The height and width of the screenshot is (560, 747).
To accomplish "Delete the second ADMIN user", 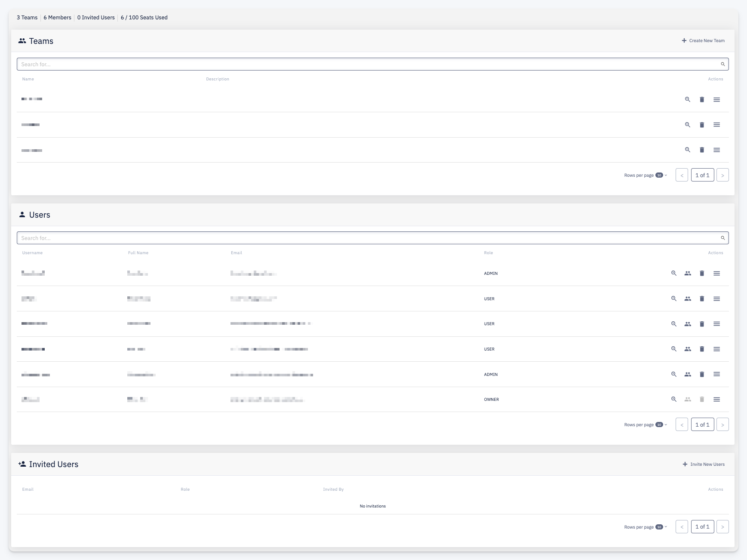I will [x=702, y=374].
